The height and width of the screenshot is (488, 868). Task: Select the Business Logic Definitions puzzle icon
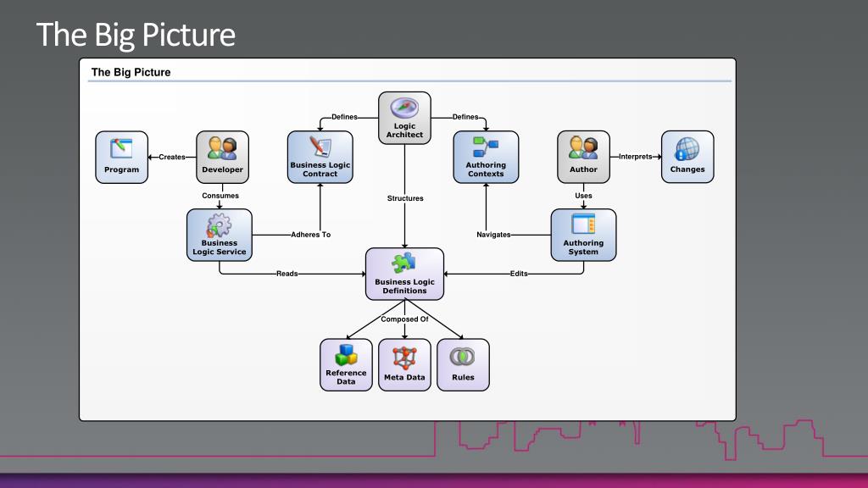pyautogui.click(x=404, y=263)
